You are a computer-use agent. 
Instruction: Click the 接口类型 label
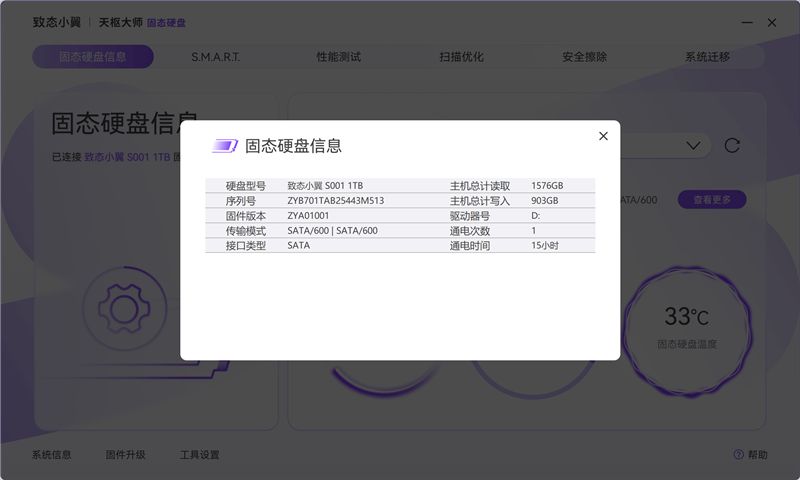coord(245,245)
